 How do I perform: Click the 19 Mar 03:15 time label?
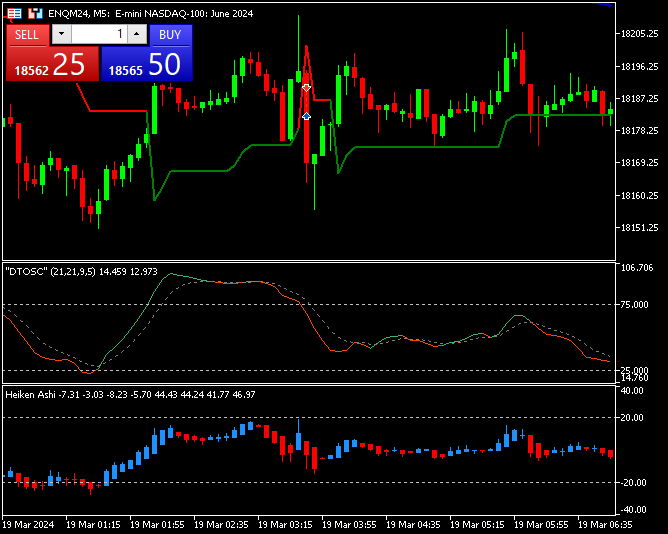tap(285, 525)
